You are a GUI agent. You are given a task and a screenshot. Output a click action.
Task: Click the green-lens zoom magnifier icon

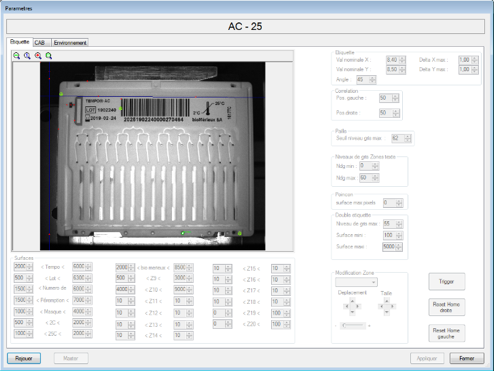[16, 56]
